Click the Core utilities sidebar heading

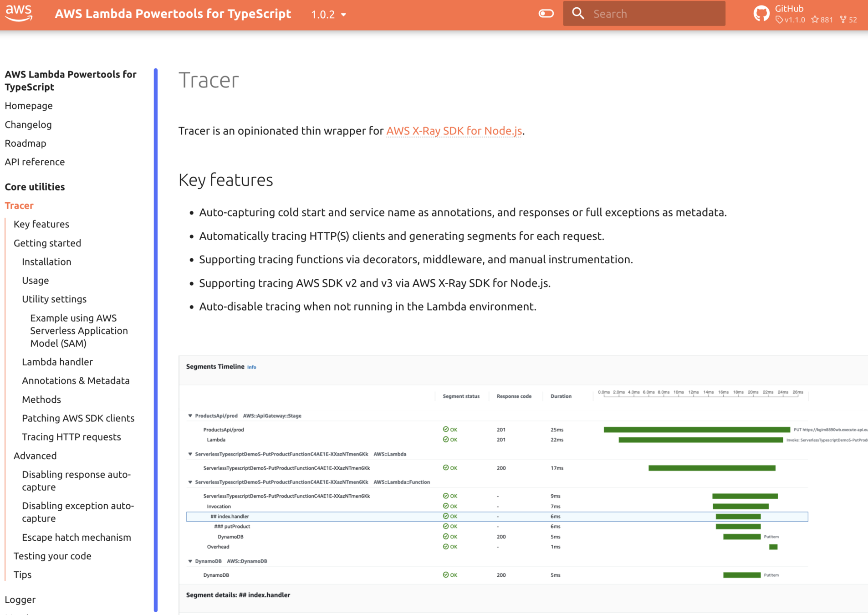click(x=35, y=187)
